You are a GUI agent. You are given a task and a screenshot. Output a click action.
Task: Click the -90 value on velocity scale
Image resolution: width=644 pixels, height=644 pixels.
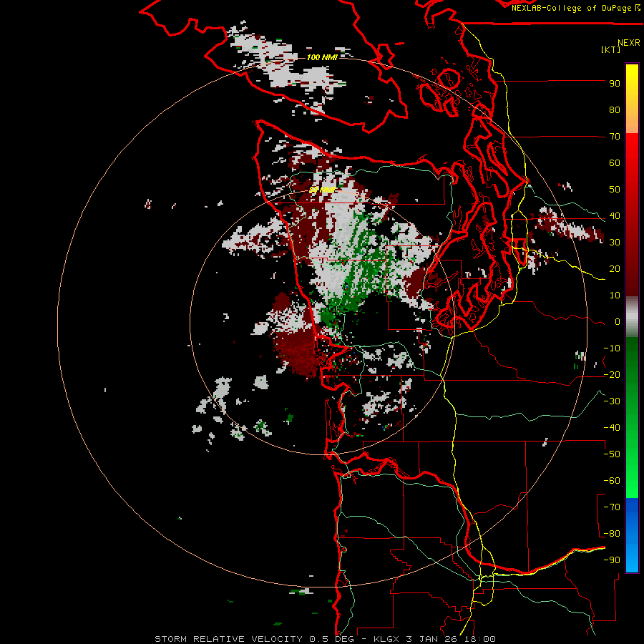pos(612,560)
